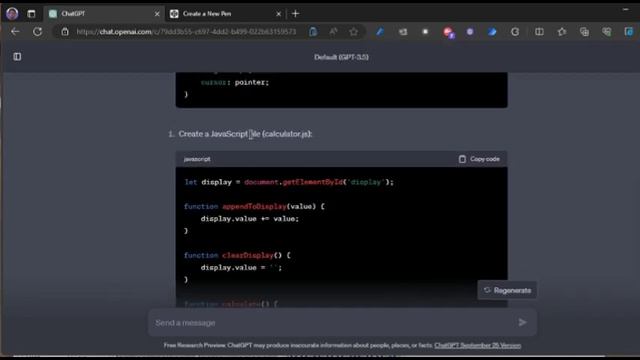
Task: Open ChatGPT September 25 Version link
Action: pyautogui.click(x=478, y=345)
